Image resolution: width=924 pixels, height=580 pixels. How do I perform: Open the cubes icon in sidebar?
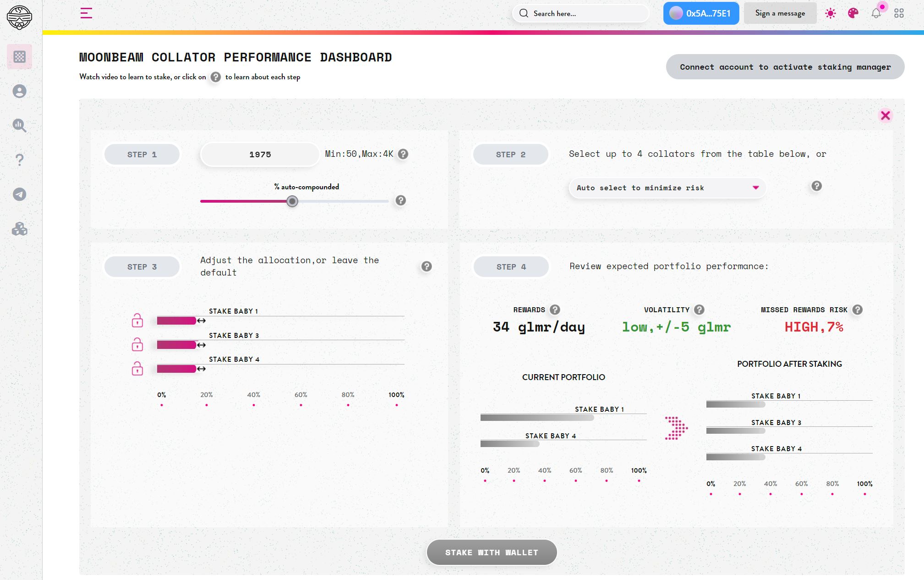click(19, 229)
